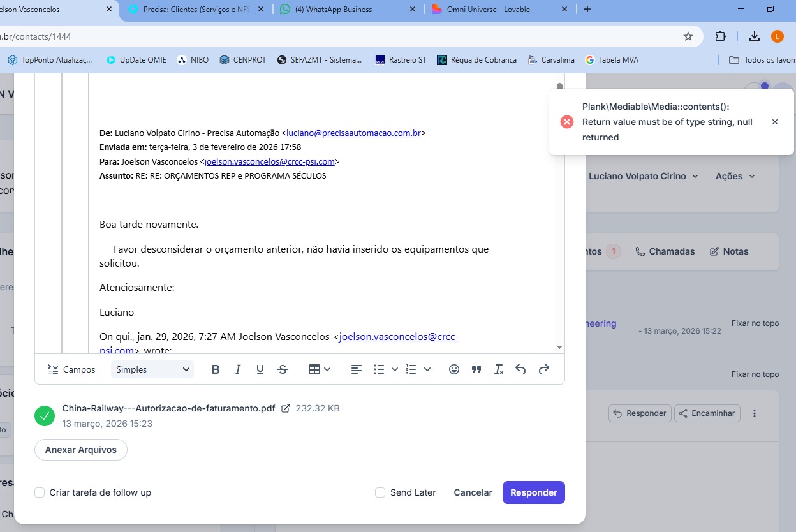Dismiss the Plank Mediable error notification

[x=775, y=122]
